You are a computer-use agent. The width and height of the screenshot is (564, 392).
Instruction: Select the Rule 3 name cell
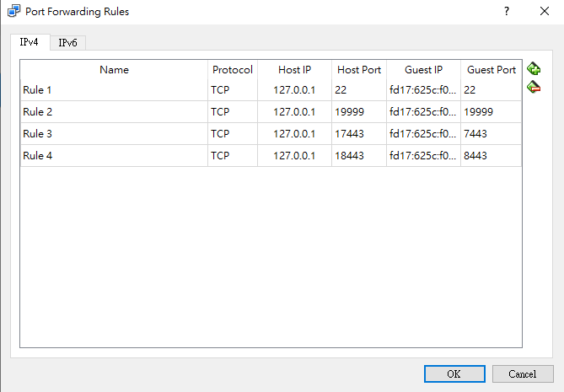pos(114,133)
